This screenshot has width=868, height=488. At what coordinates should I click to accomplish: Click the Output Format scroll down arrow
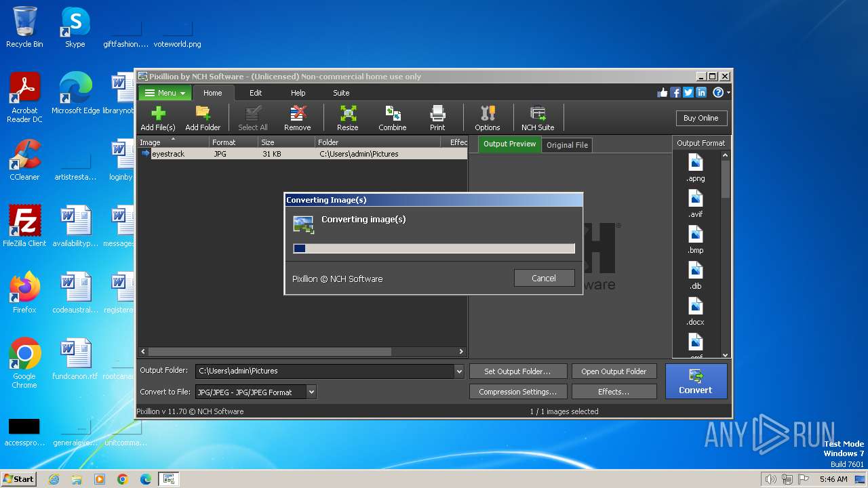(x=725, y=354)
